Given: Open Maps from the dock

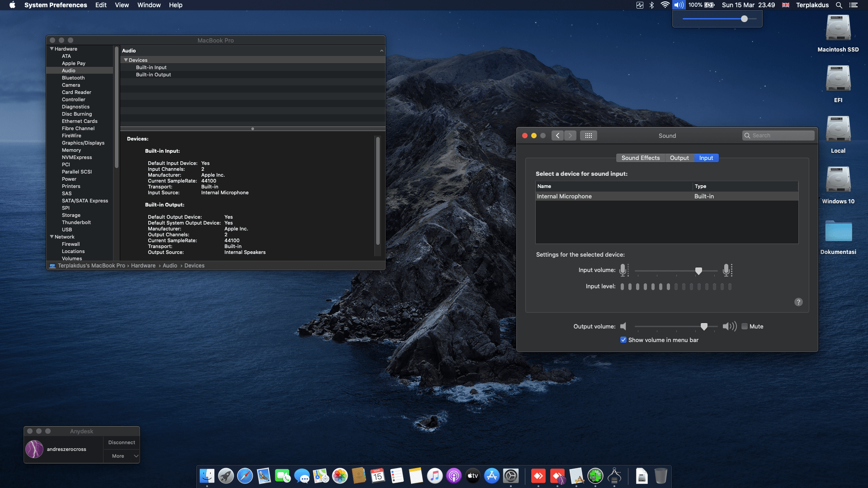Looking at the screenshot, I should pos(321,476).
